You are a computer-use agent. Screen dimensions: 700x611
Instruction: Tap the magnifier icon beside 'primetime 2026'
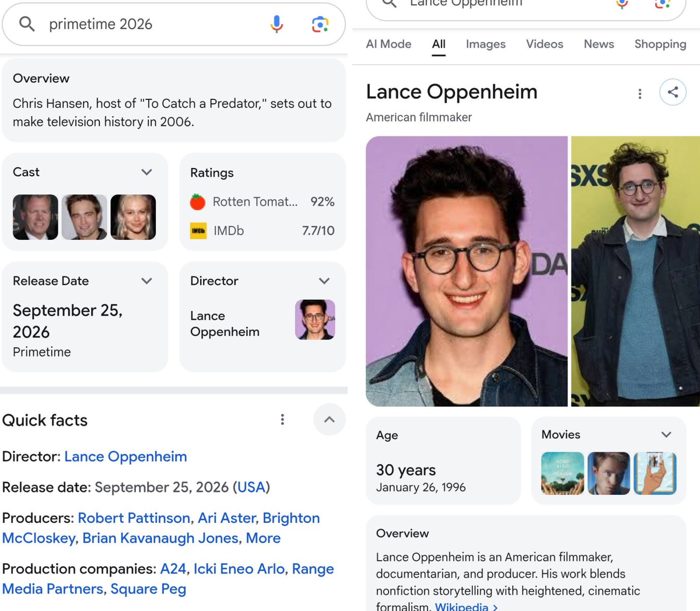pyautogui.click(x=27, y=24)
